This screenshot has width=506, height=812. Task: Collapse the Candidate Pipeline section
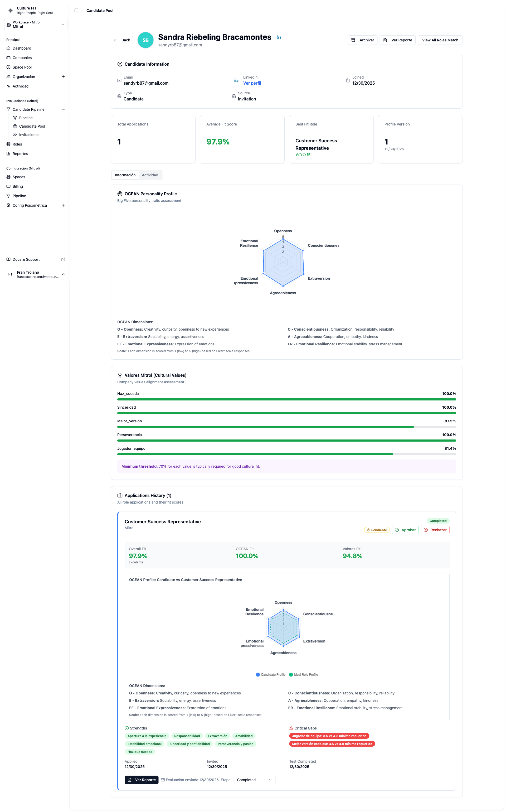pyautogui.click(x=63, y=109)
